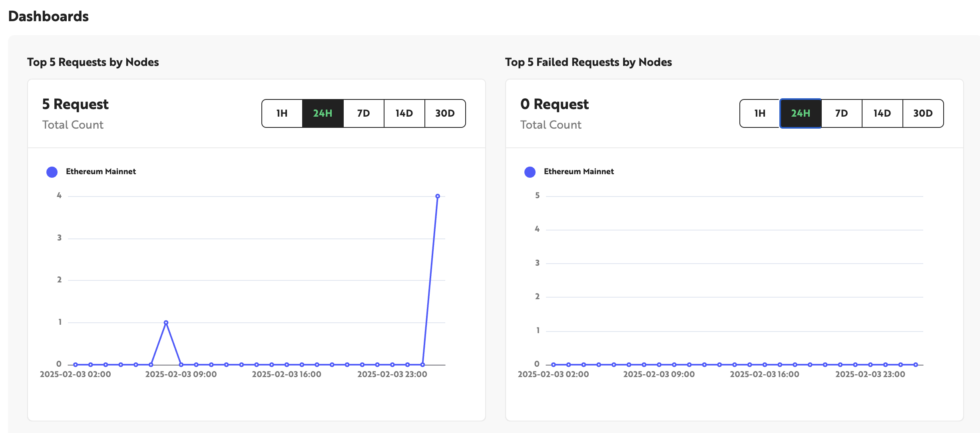Select the 24H range on Top 5 Requests chart

[322, 113]
